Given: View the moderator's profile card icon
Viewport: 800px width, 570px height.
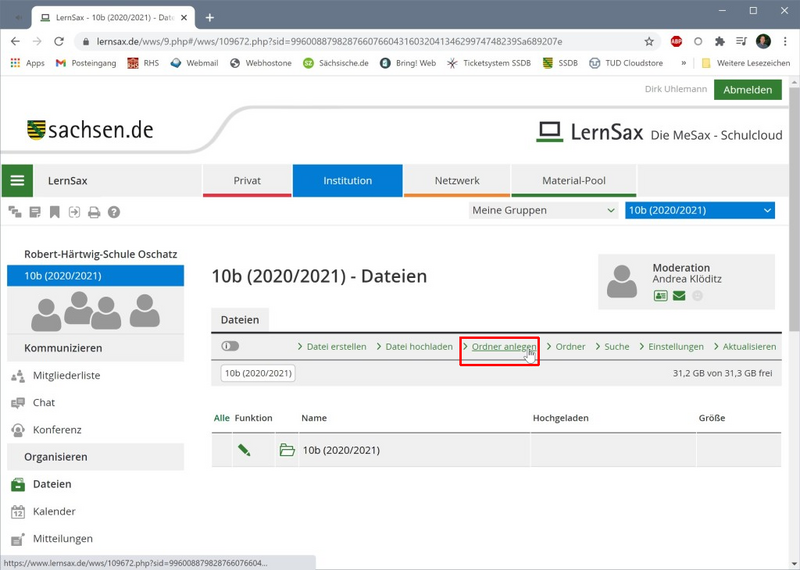Looking at the screenshot, I should pyautogui.click(x=660, y=296).
